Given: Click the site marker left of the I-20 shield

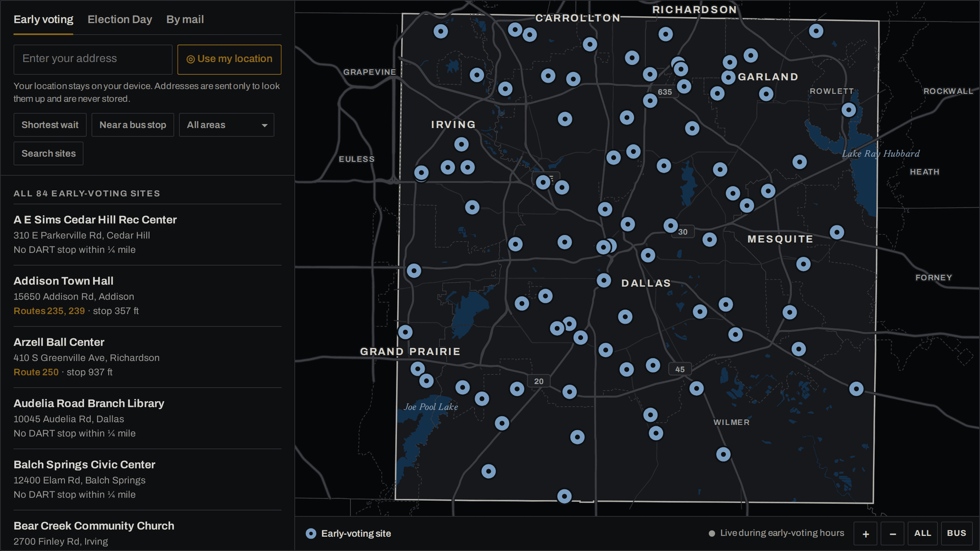Looking at the screenshot, I should pos(517,389).
